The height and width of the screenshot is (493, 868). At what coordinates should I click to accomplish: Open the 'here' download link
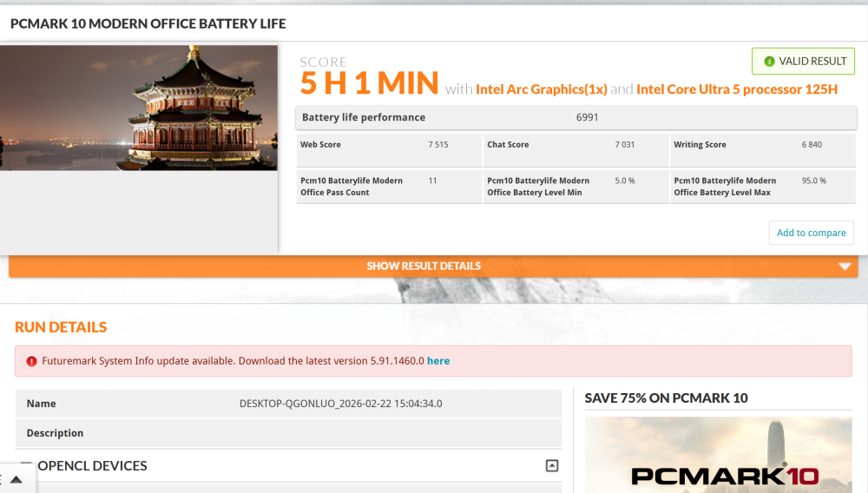(438, 361)
